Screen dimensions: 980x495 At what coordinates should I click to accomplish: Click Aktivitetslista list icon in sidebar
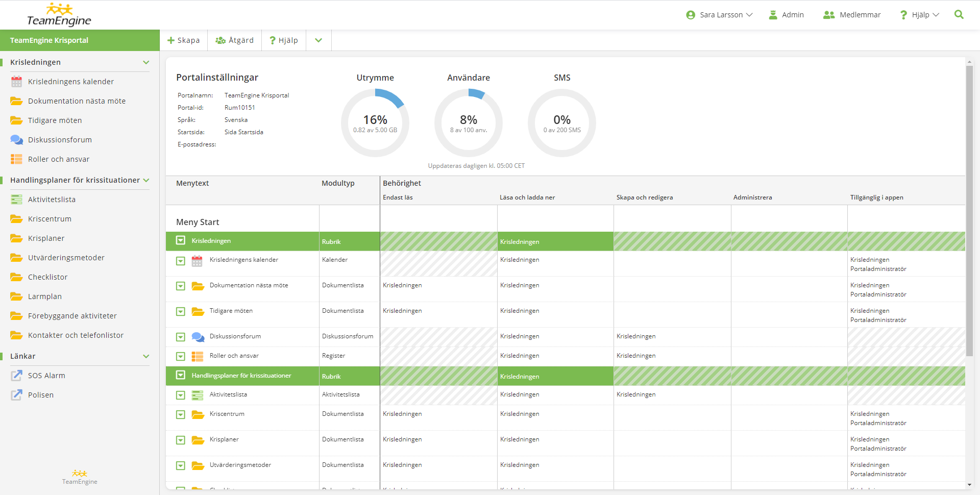click(x=17, y=200)
